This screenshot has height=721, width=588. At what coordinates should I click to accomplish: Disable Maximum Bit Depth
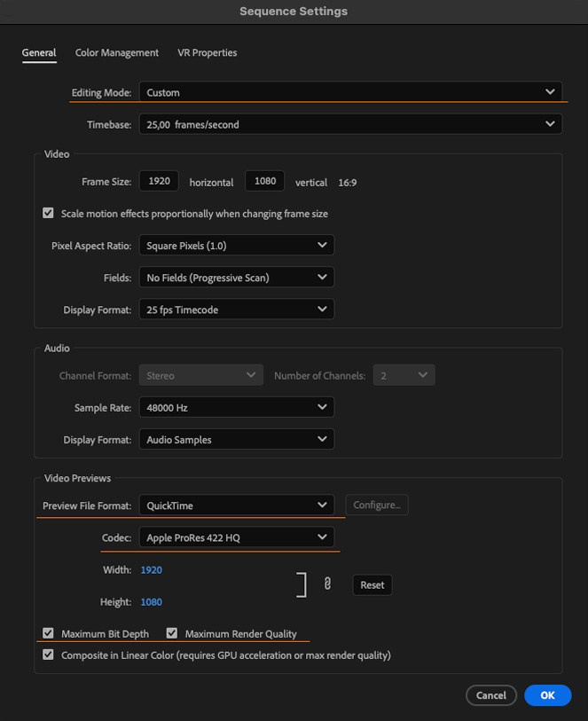point(48,632)
